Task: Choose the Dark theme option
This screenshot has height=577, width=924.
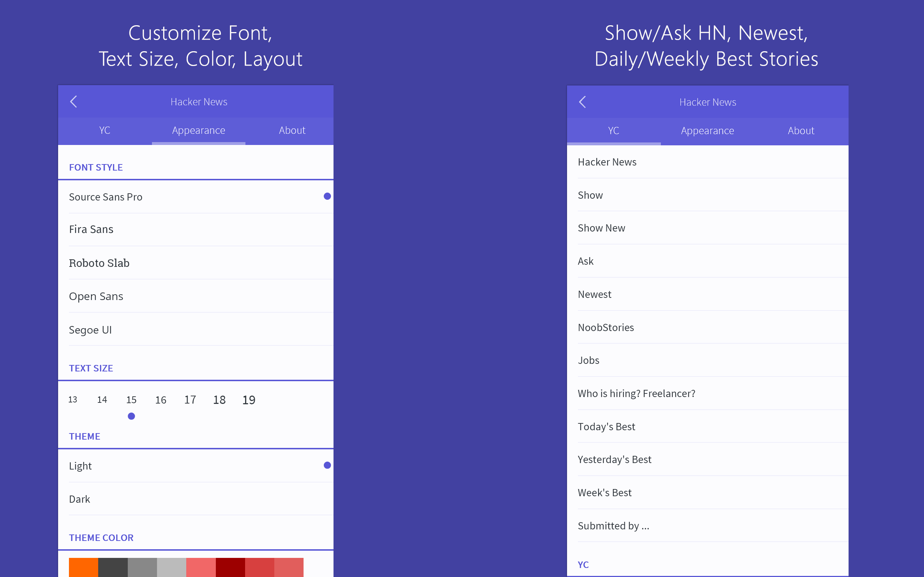Action: (x=79, y=499)
